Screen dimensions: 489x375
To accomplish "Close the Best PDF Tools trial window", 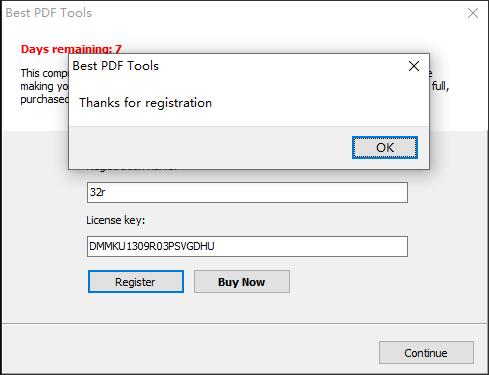I will [x=473, y=13].
